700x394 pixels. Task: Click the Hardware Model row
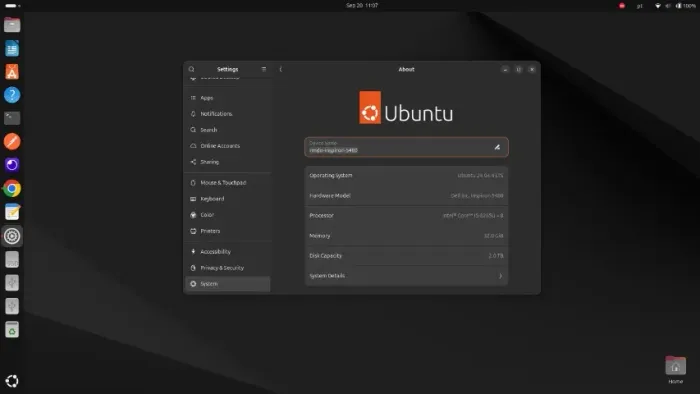tap(406, 195)
